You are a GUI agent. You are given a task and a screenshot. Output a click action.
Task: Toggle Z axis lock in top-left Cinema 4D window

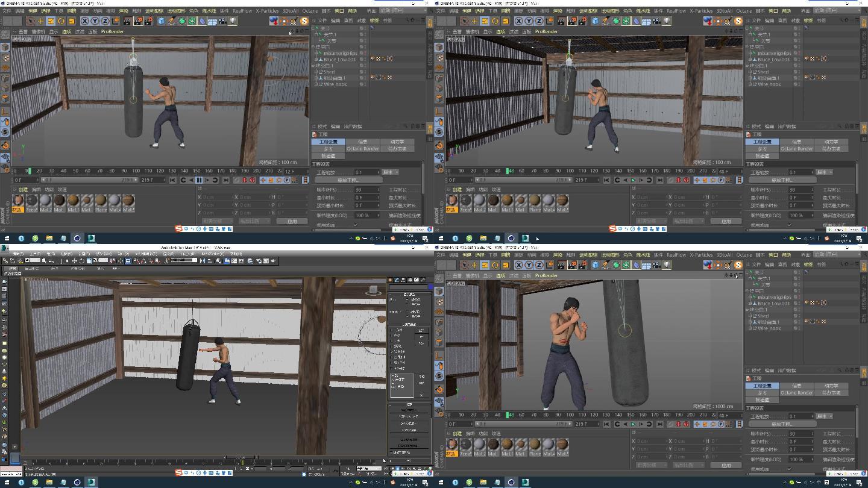105,21
